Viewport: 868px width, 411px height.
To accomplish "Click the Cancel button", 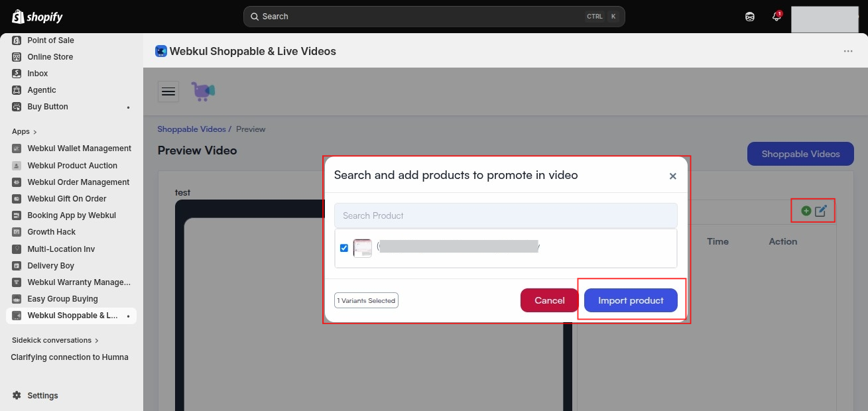I will [x=550, y=300].
